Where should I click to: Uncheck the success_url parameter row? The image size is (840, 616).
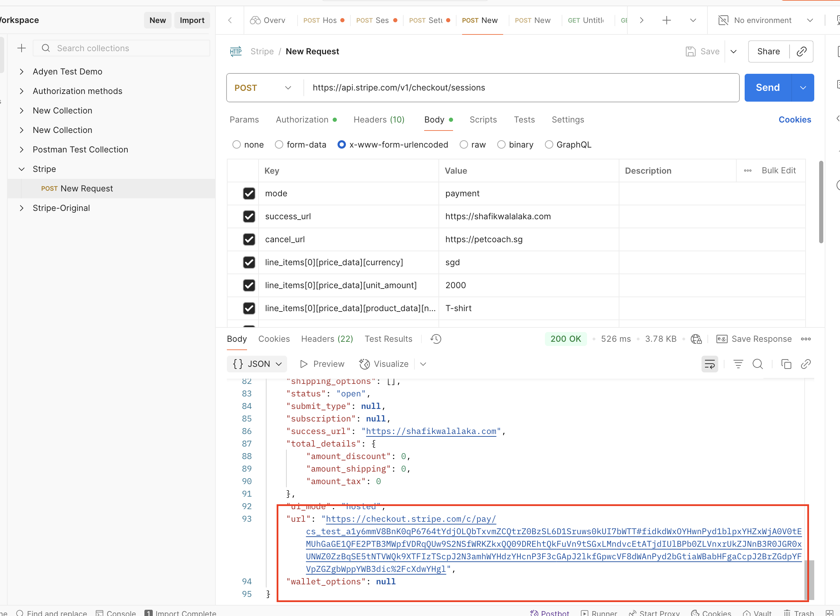(249, 216)
